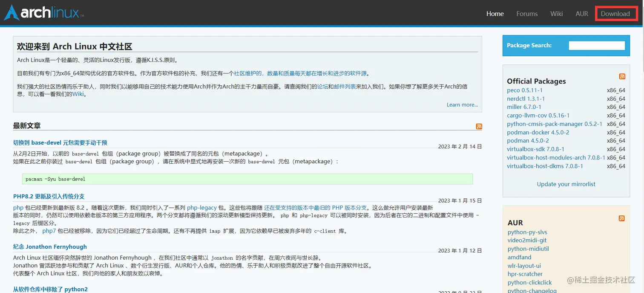
Task: Click the date 2023 年 1 月 12 日
Action: (460, 250)
